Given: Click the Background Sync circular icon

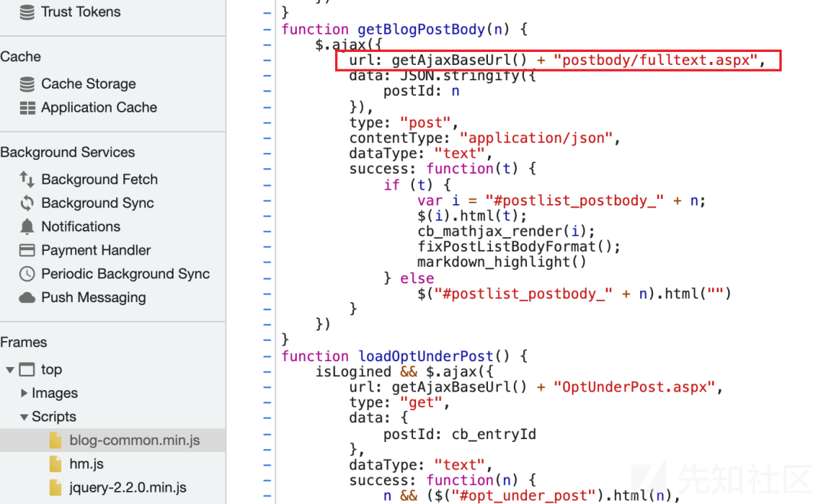Looking at the screenshot, I should point(27,203).
